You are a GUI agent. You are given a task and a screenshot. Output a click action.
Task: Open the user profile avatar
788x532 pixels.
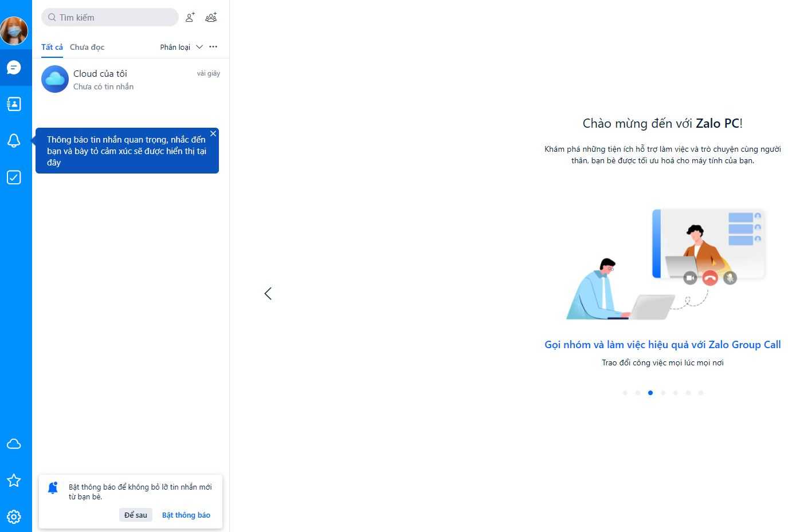14,30
